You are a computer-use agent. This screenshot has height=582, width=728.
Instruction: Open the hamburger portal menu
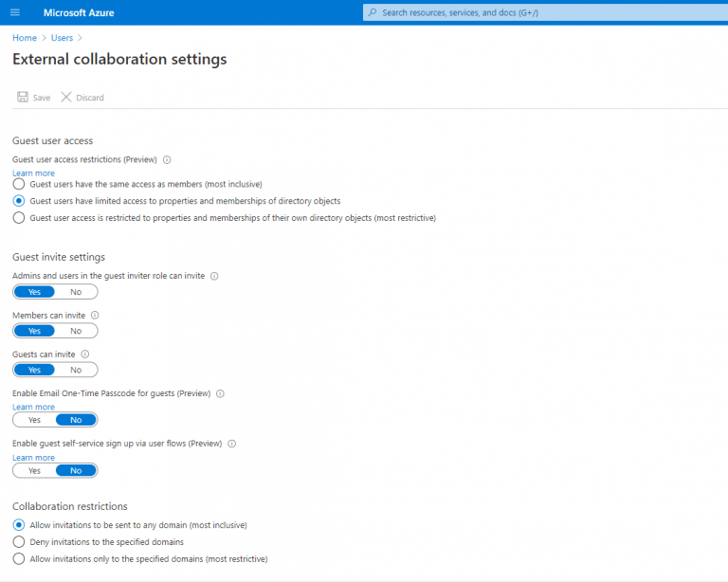[15, 12]
